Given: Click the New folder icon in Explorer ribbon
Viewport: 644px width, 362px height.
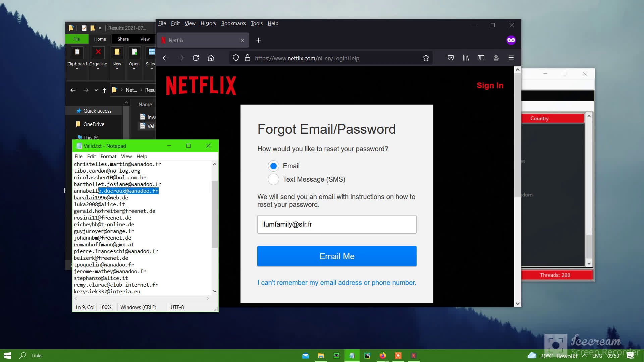Looking at the screenshot, I should tap(116, 52).
